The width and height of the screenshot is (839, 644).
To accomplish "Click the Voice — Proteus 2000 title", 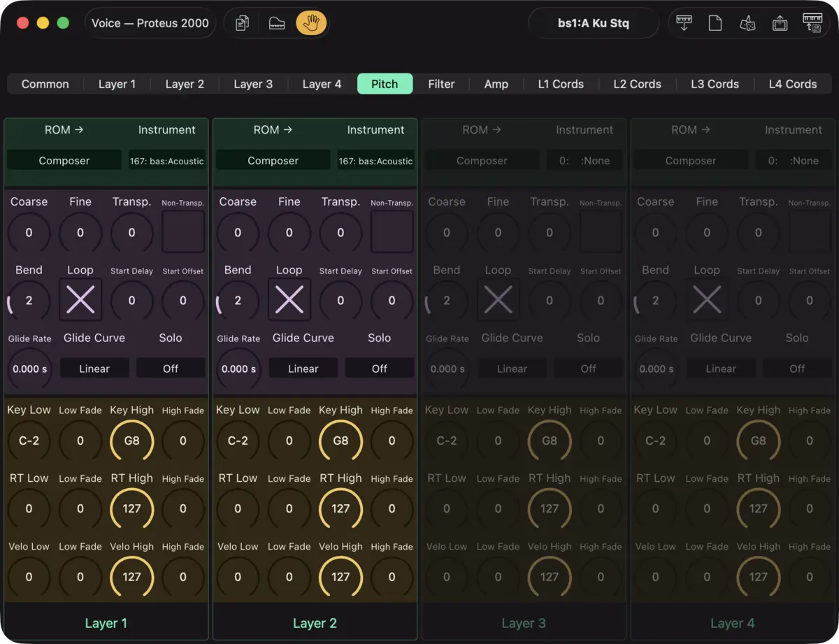I will click(x=150, y=23).
